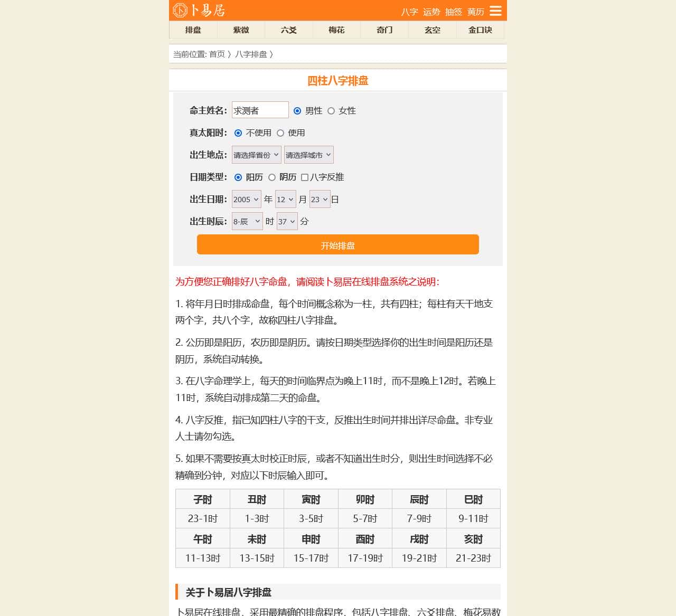676x616 pixels.
Task: Click the 19-21时 table cell
Action: [419, 558]
